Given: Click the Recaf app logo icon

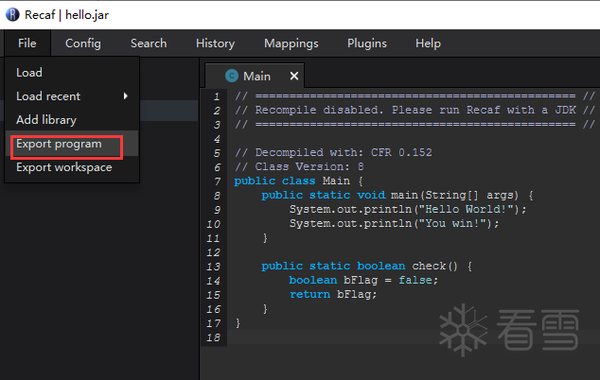Looking at the screenshot, I should 12,15.
